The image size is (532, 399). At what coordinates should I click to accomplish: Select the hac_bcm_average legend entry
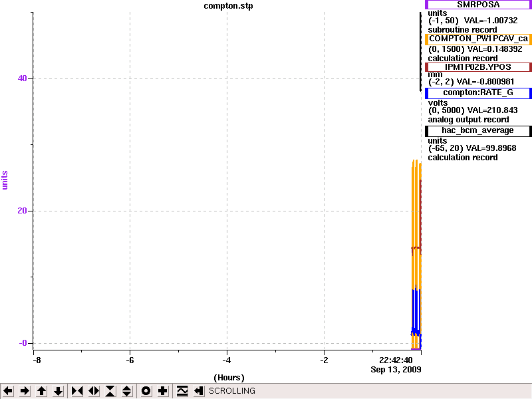pos(478,131)
